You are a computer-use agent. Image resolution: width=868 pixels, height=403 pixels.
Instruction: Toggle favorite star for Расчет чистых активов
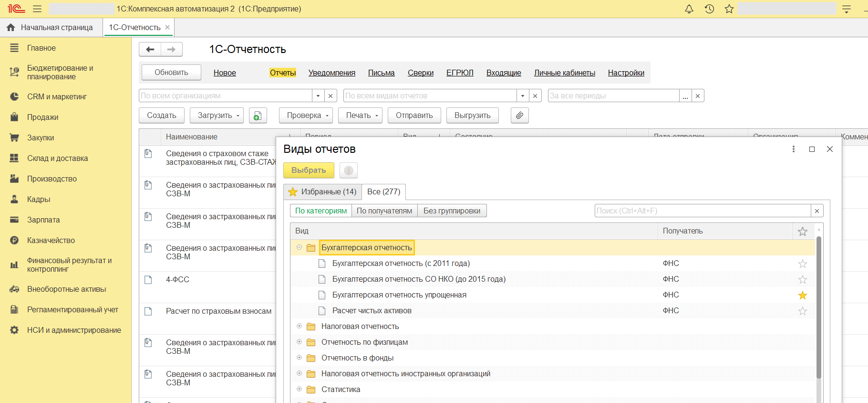pos(803,311)
